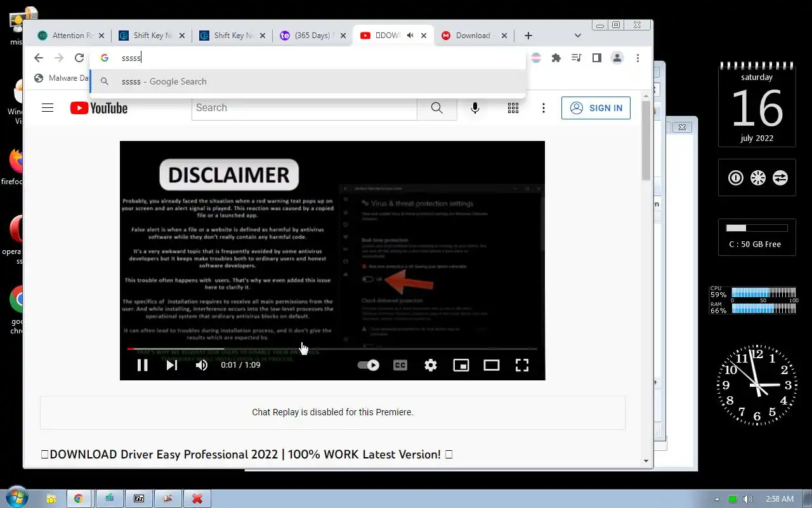The height and width of the screenshot is (508, 812).
Task: Open the Malware Da... bookmark
Action: (x=62, y=78)
